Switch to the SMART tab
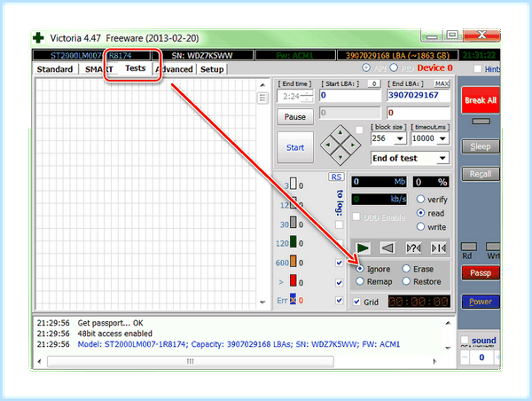This screenshot has width=532, height=401. click(x=98, y=69)
